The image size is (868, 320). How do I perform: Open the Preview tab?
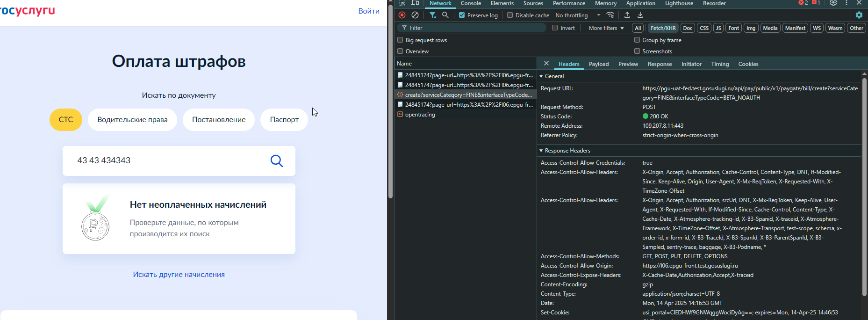pyautogui.click(x=628, y=64)
